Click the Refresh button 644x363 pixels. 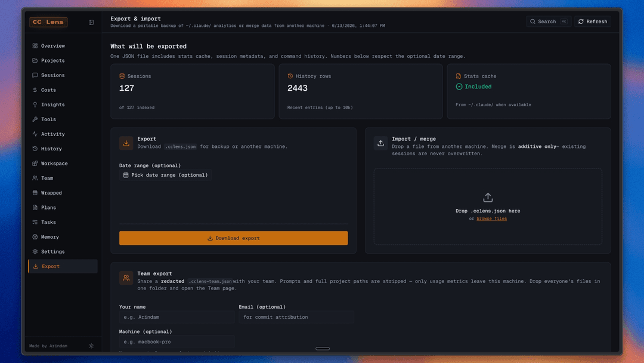593,21
